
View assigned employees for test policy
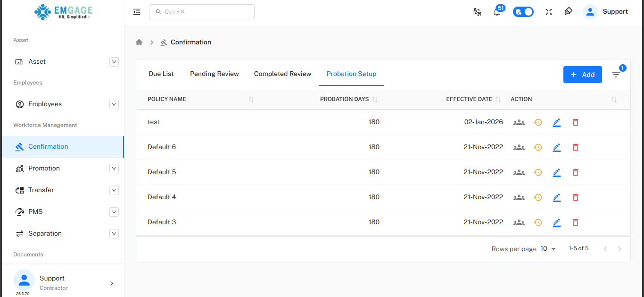point(519,122)
